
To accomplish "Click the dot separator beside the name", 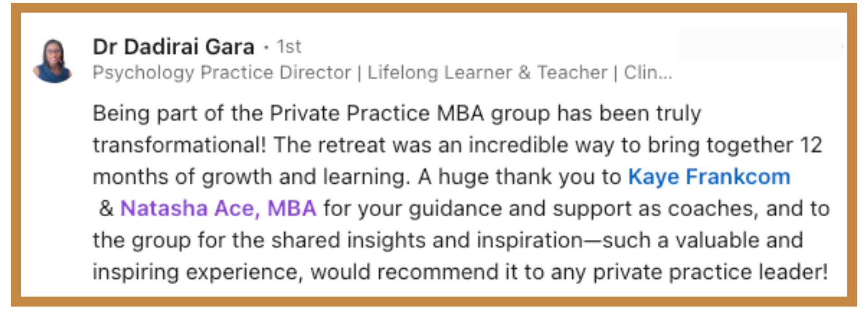I will [266, 48].
